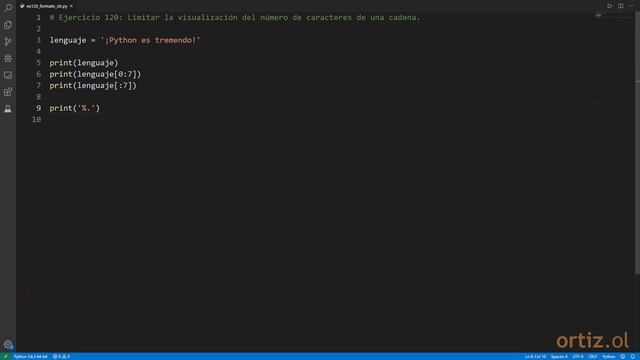Click line number 3 in the gutter
This screenshot has width=640, height=360.
(38, 40)
